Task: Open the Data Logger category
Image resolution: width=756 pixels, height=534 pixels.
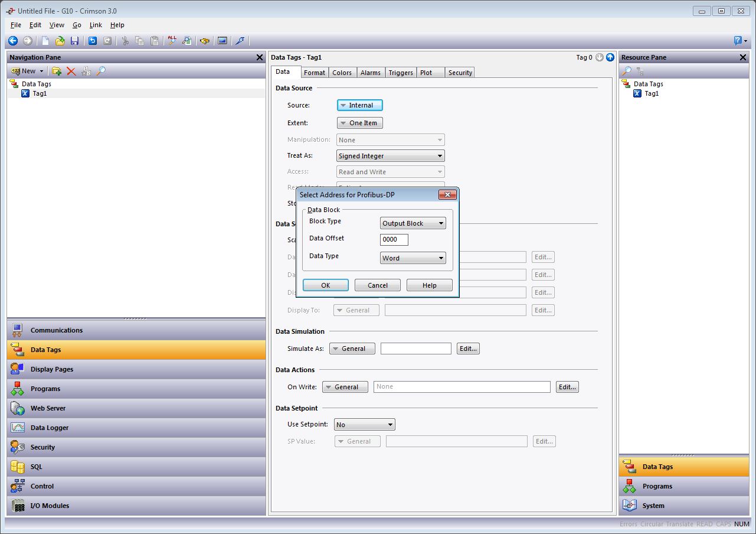Action: 136,428
